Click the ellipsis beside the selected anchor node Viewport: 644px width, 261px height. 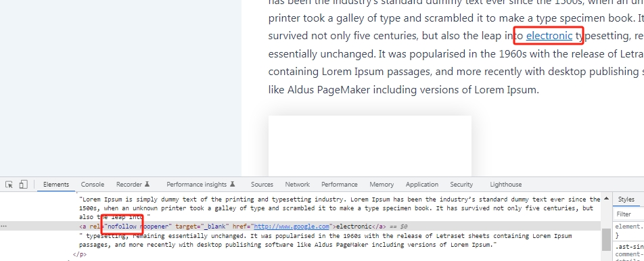point(3,227)
